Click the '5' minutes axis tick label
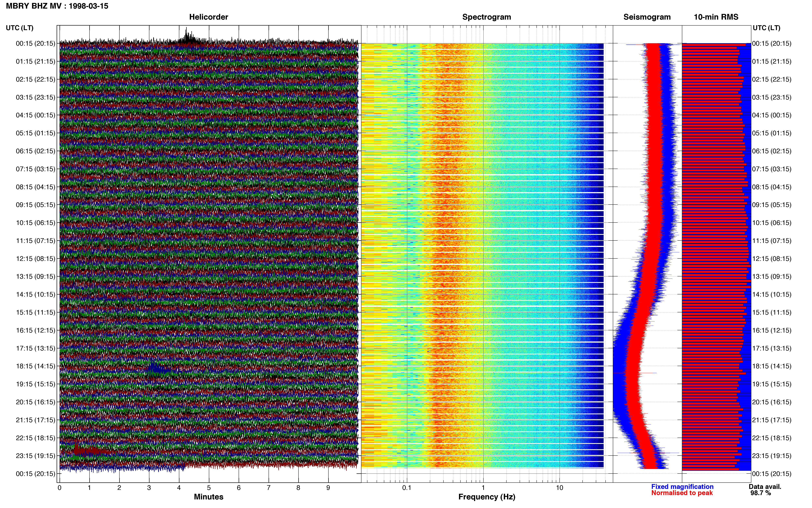Screen dimensions: 812x508 [209, 488]
